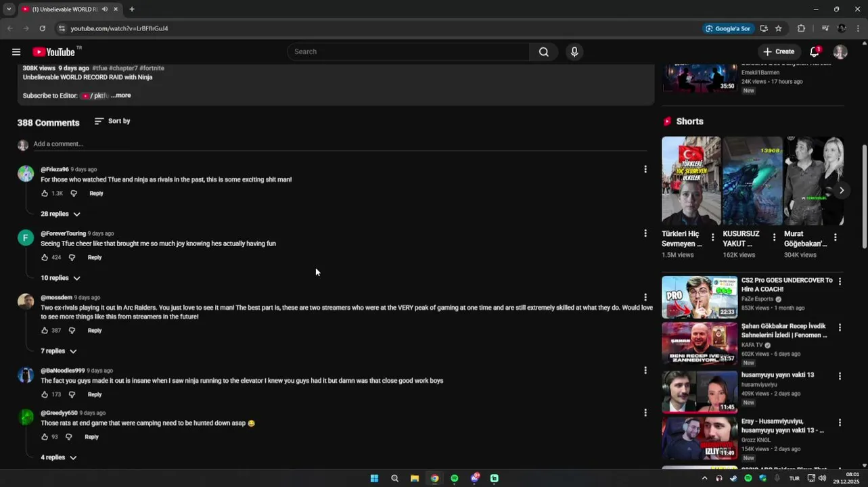The width and height of the screenshot is (868, 487).
Task: Open the YouTube guide hamburger menu
Action: [16, 52]
